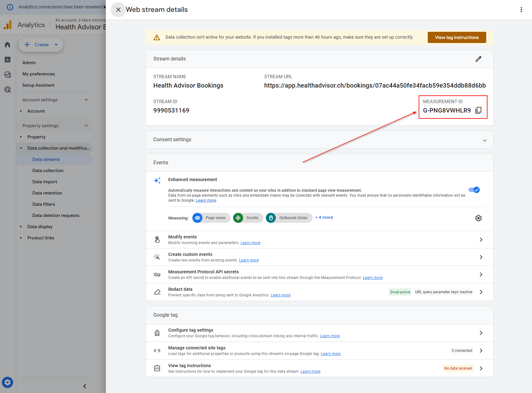Open the View tag instructions row chevron
The image size is (532, 393).
pyautogui.click(x=481, y=368)
